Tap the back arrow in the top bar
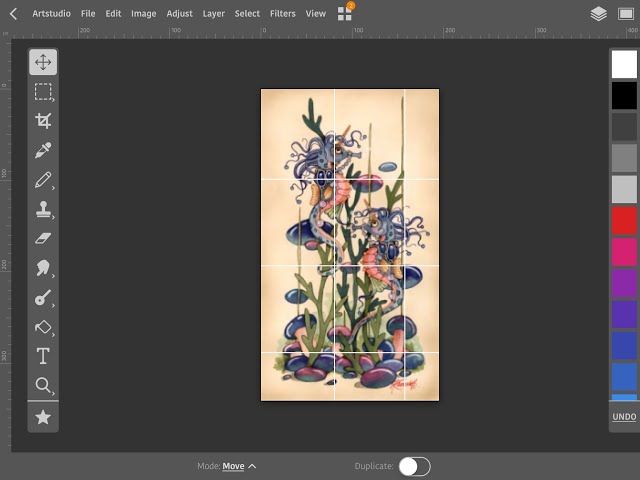The width and height of the screenshot is (640, 480). pos(13,14)
